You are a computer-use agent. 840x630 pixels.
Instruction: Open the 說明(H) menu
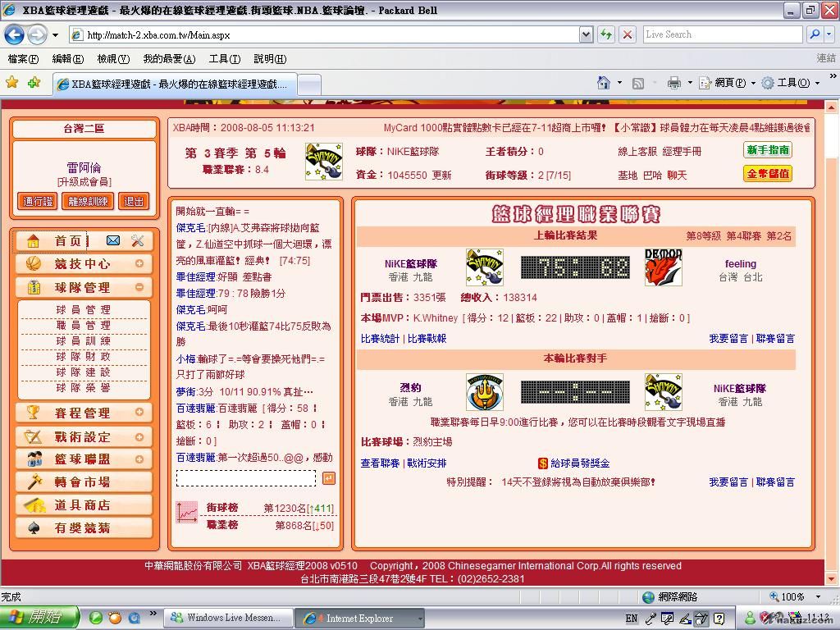tap(270, 59)
